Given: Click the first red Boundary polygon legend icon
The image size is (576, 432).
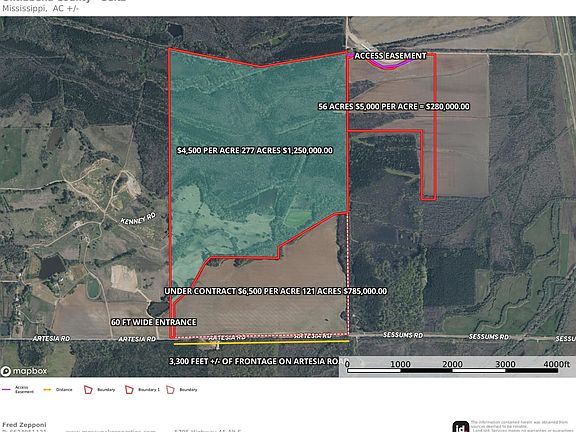Looking at the screenshot, I should tap(88, 390).
